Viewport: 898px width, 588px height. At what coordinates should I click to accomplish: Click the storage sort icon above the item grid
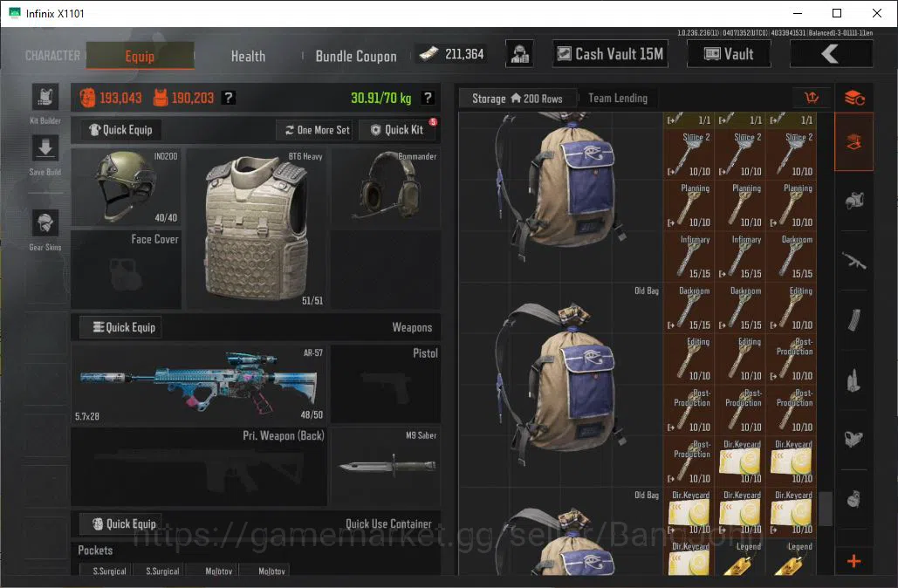(x=812, y=98)
